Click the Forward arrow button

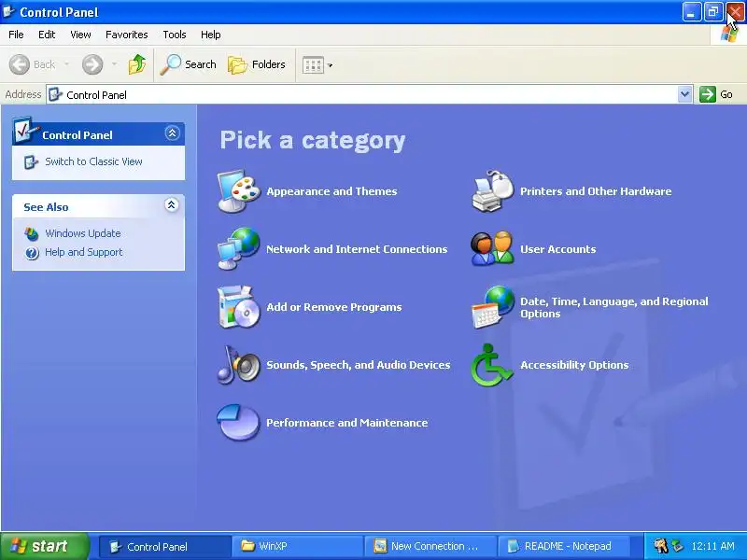point(92,64)
